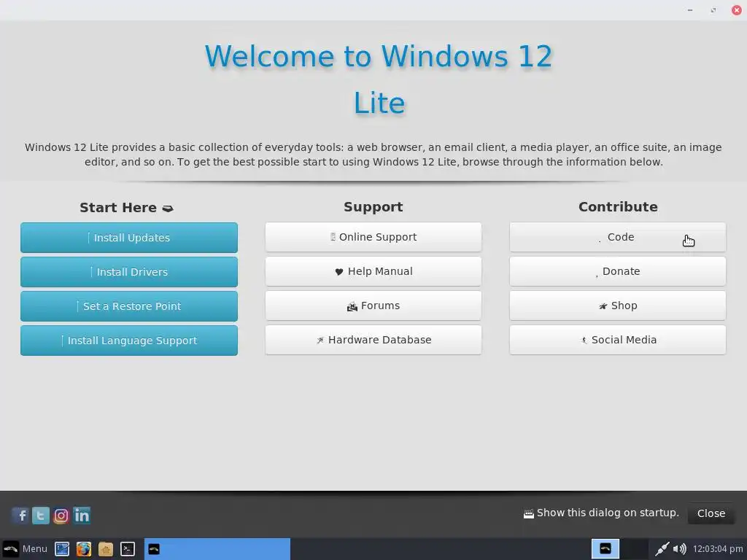Open the Hardware Database
This screenshot has width=747, height=560.
click(x=373, y=340)
